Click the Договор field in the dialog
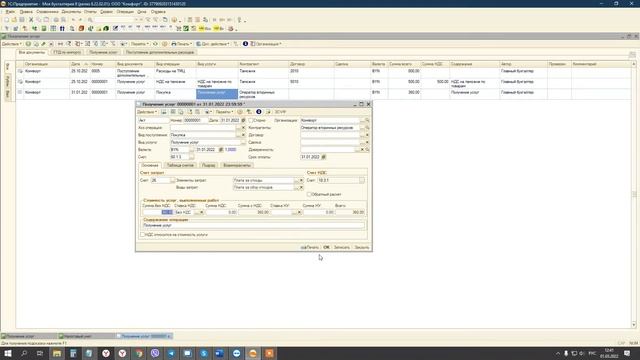Screen dimensions: 640x360 click(x=330, y=135)
